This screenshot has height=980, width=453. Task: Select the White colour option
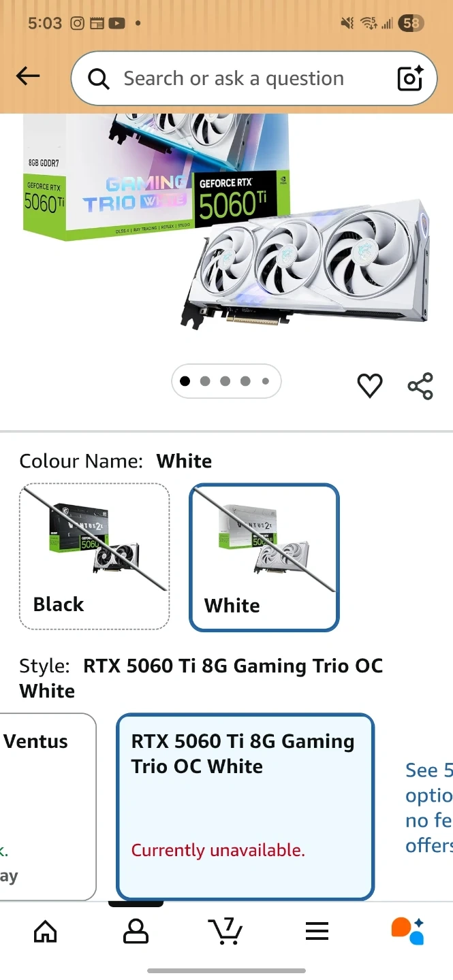click(264, 557)
